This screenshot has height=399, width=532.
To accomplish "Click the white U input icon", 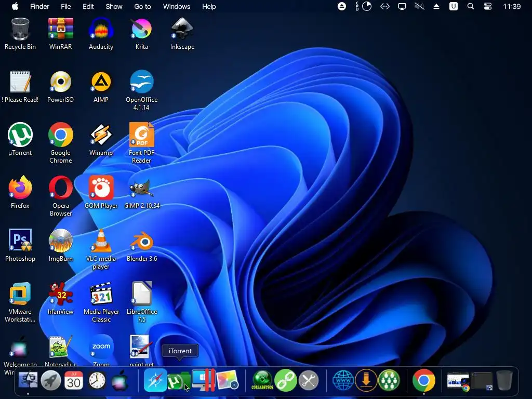I will [453, 6].
